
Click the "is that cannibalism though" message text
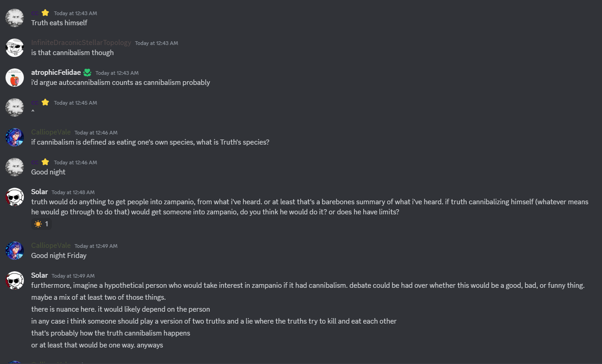point(73,53)
